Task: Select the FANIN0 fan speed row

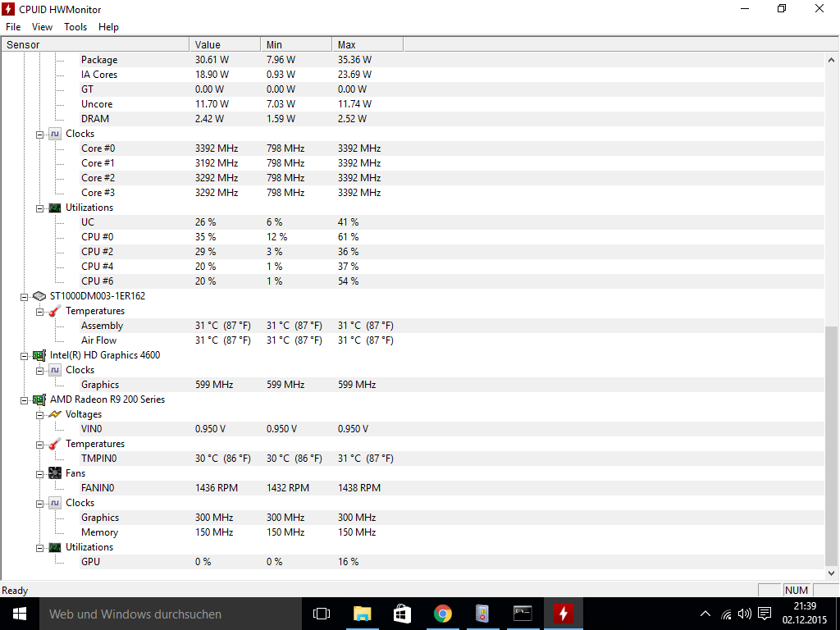Action: tap(452, 488)
